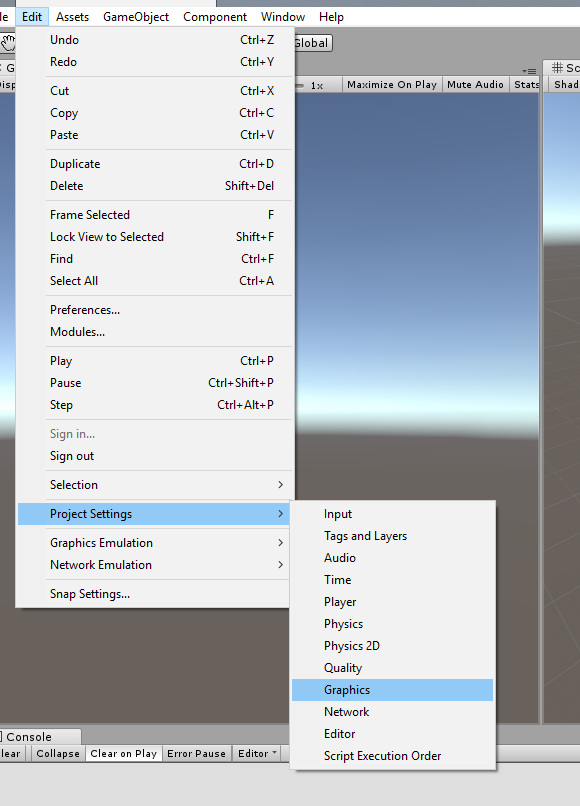The image size is (580, 806).
Task: Choose Redo from Edit menu
Action: tap(155, 62)
